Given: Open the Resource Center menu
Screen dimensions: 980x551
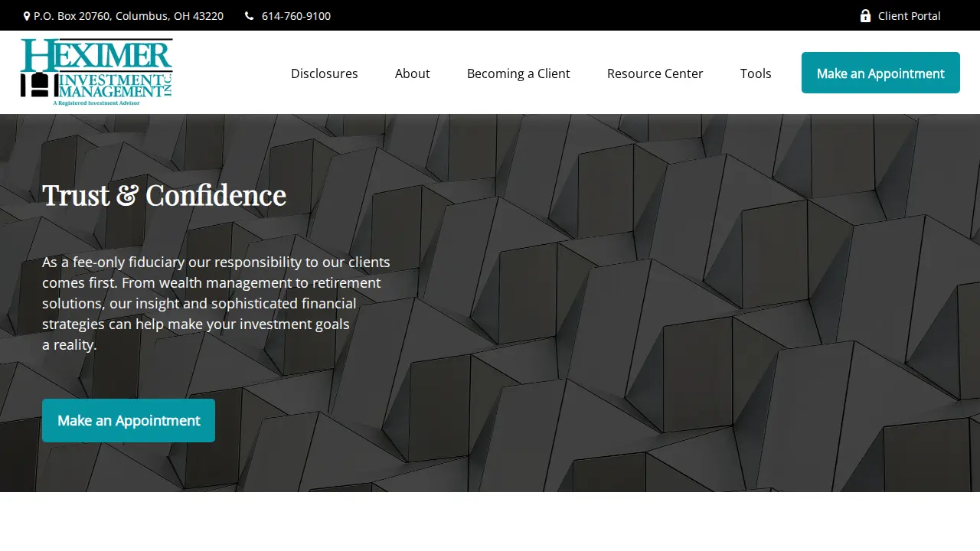Looking at the screenshot, I should click(x=655, y=73).
